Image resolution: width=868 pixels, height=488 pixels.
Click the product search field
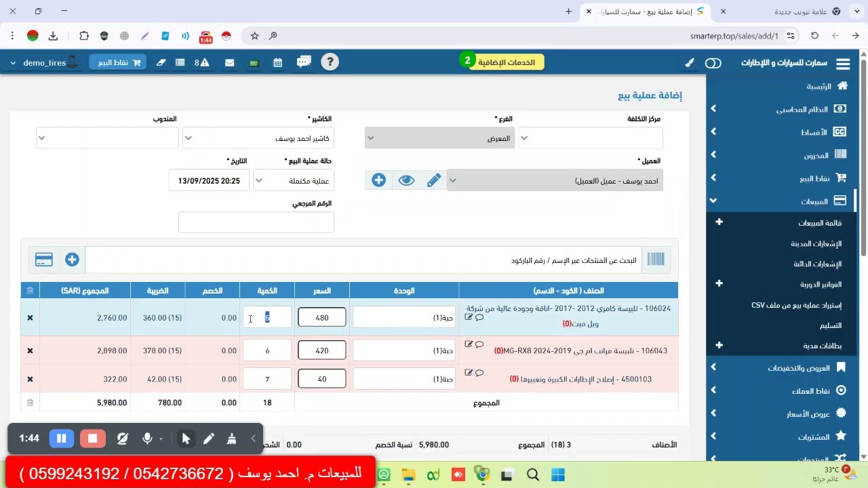click(x=363, y=260)
